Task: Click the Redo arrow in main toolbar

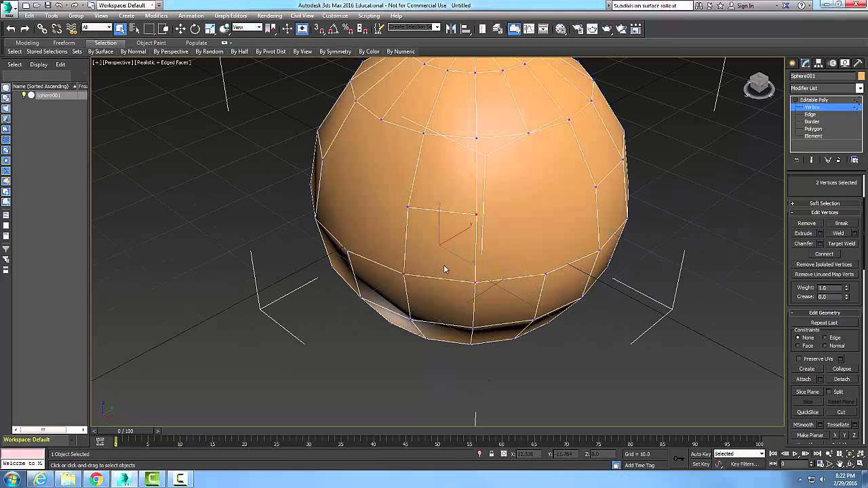Action: pos(25,28)
